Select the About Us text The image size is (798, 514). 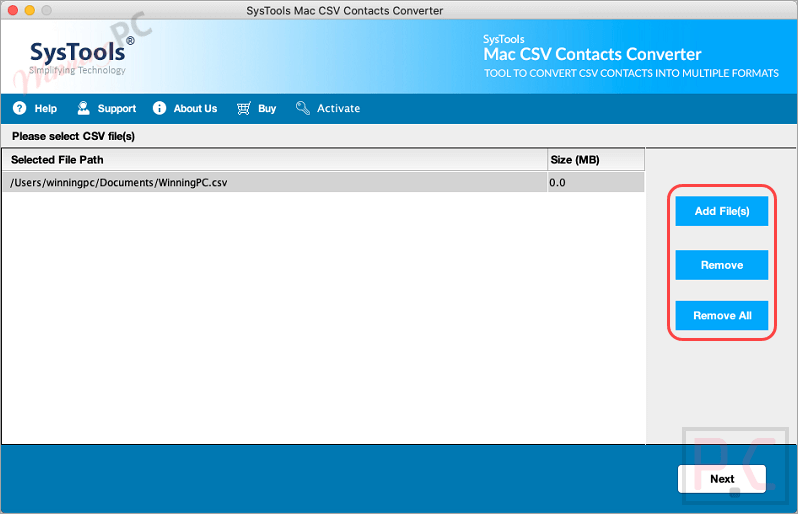(195, 108)
